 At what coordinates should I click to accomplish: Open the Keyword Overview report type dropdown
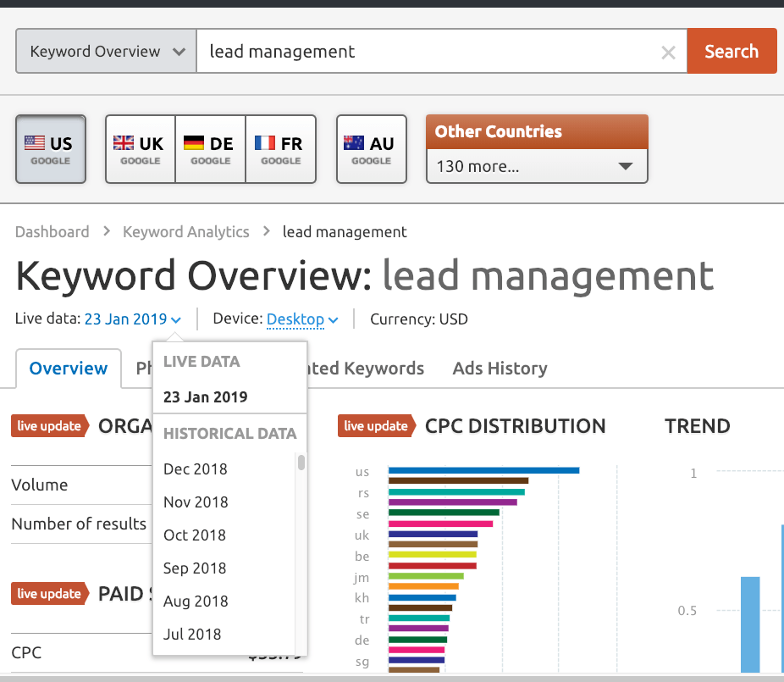pyautogui.click(x=106, y=51)
